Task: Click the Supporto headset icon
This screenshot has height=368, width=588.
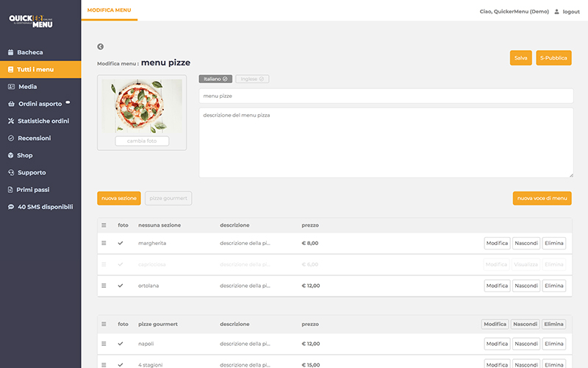Action: tap(11, 172)
